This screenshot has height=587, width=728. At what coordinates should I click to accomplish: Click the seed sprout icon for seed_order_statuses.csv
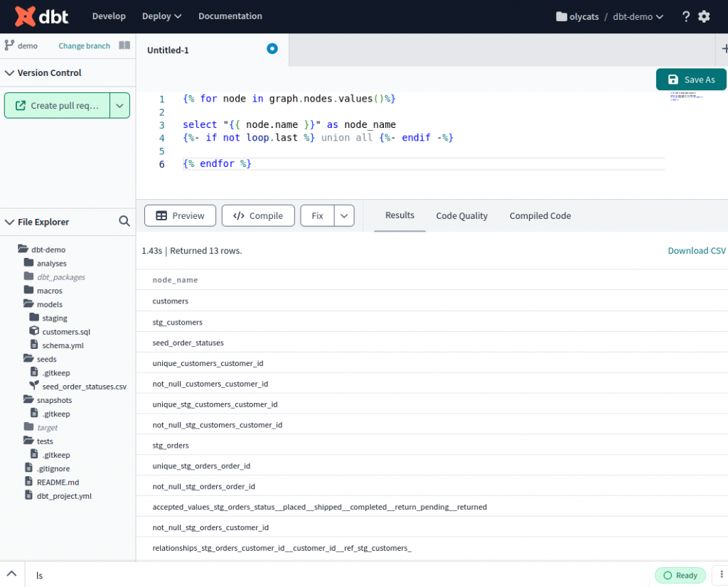click(x=34, y=385)
